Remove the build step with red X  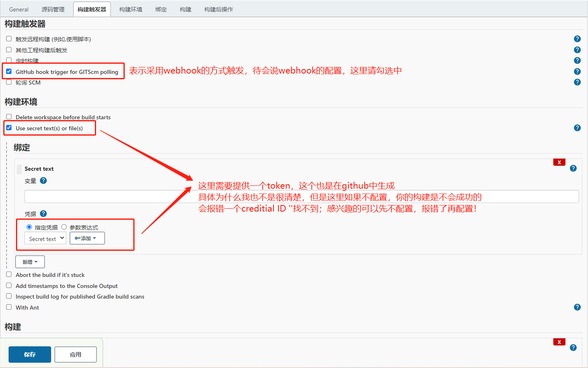point(559,342)
